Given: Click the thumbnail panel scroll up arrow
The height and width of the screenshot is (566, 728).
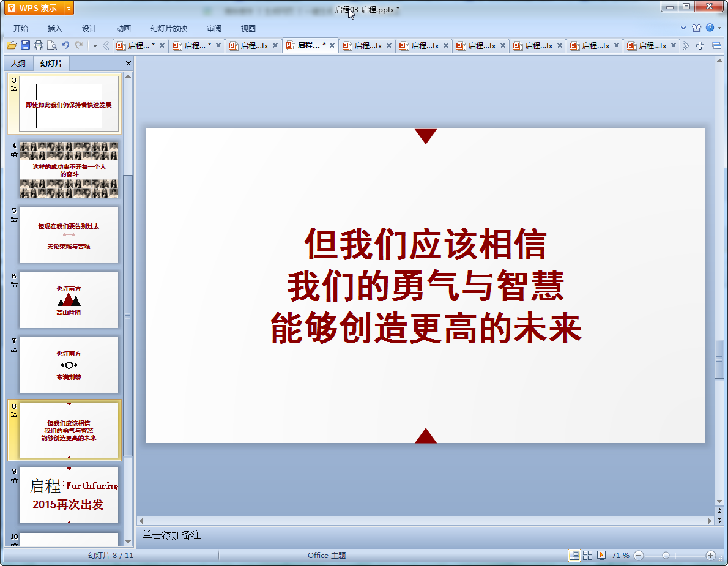Looking at the screenshot, I should 128,76.
